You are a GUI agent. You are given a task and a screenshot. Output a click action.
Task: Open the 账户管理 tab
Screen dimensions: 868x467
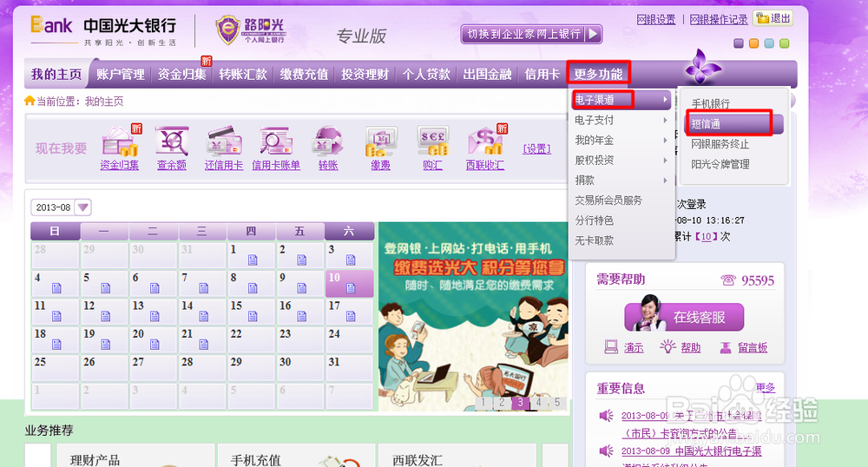(x=120, y=74)
